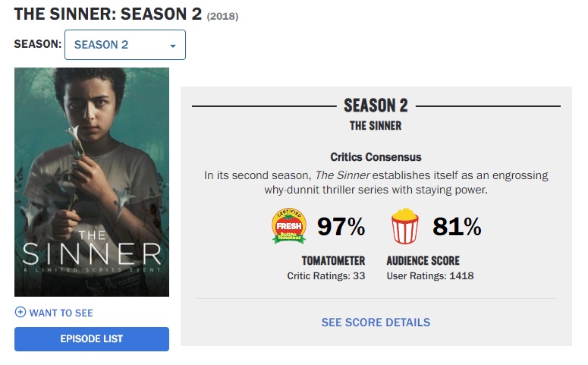Click Critic Ratings: 33 text
The image size is (588, 365).
[x=326, y=275]
